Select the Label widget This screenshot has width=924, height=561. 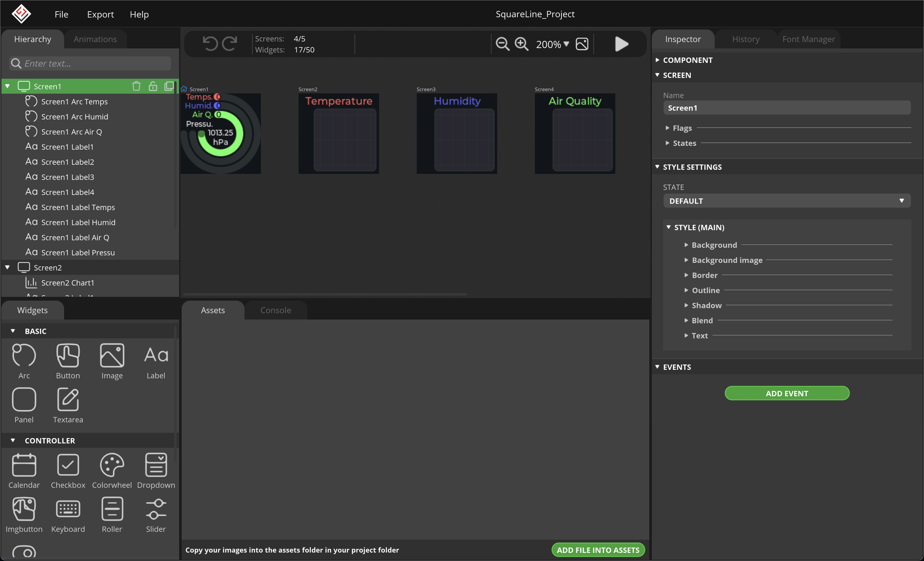pos(156,360)
